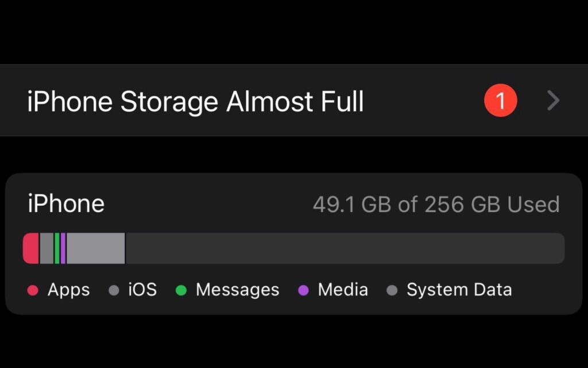
Task: Select the System Data legend label
Action: click(x=459, y=290)
